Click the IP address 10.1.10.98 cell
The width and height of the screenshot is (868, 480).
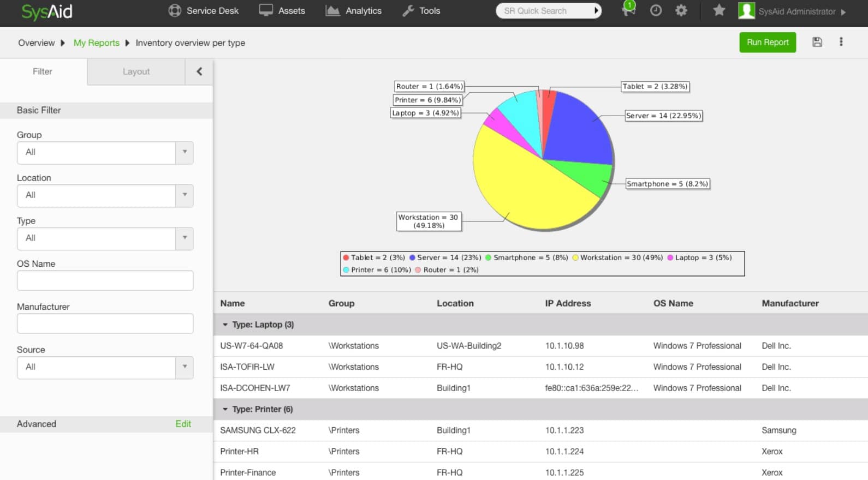point(564,346)
